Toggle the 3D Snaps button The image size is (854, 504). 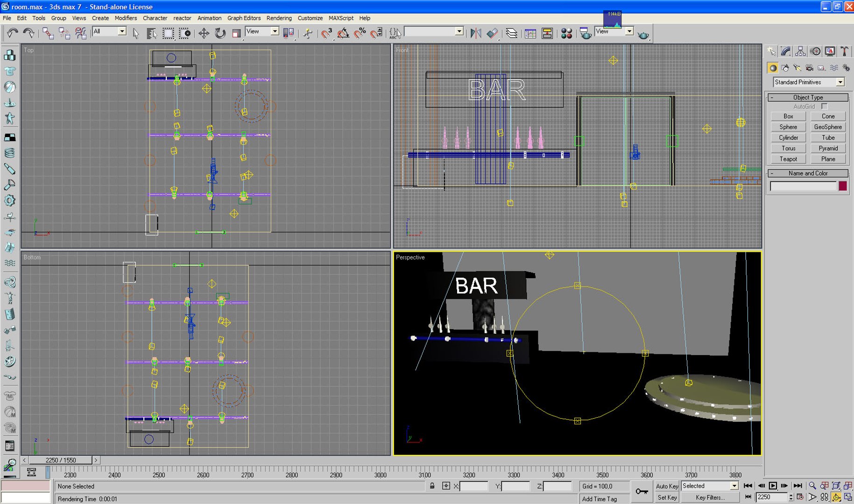point(326,33)
